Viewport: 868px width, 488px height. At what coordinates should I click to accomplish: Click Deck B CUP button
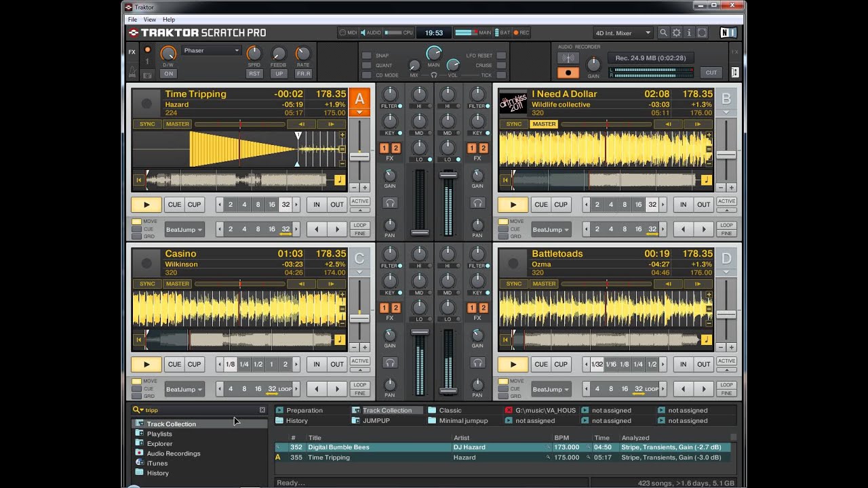click(561, 205)
